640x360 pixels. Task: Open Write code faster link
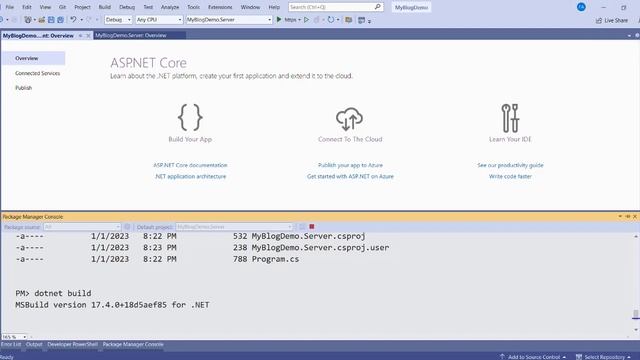pyautogui.click(x=510, y=176)
